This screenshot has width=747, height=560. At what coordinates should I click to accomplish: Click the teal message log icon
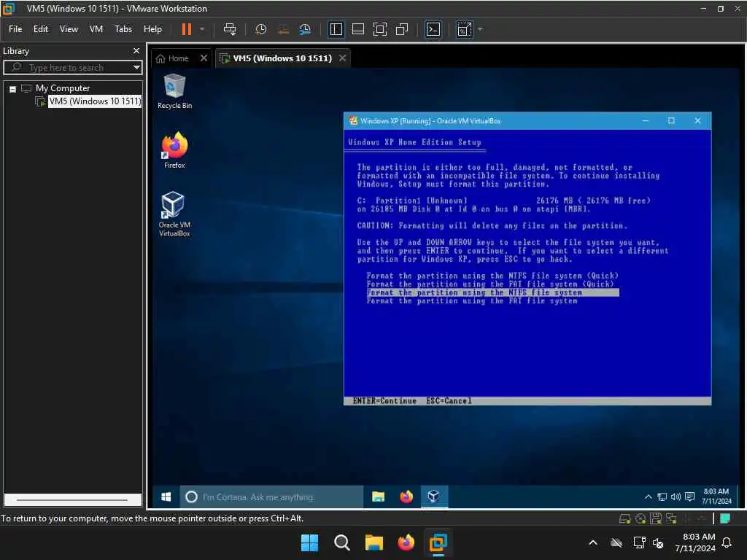[725, 518]
